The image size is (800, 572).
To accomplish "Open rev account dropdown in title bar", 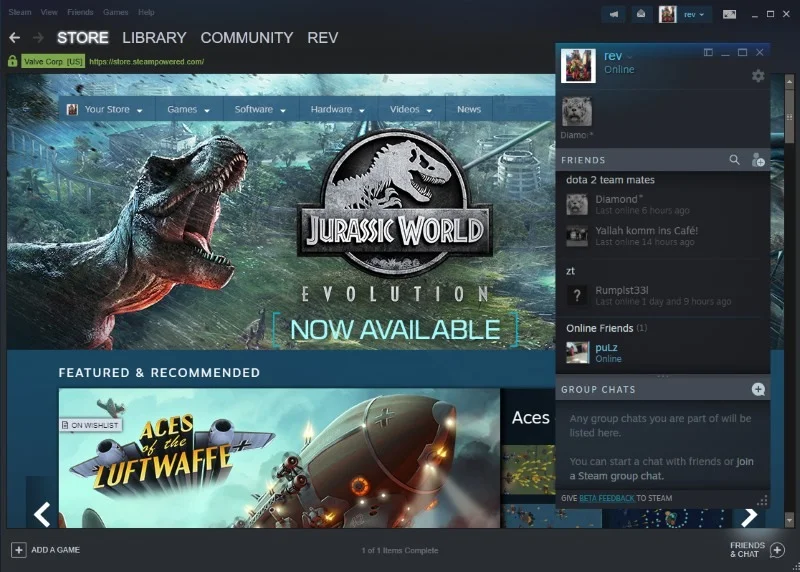I will coord(694,14).
